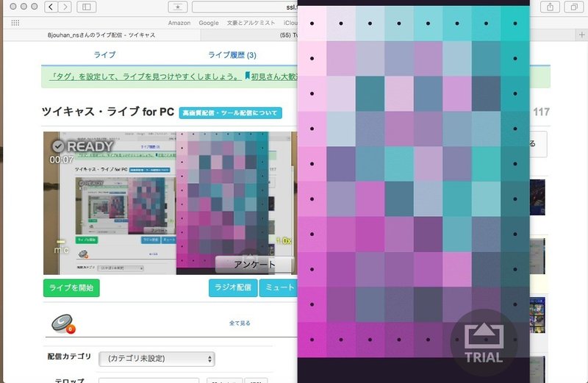Click teal tag marker beside 初見さん大歓迎
Viewport: 588px width, 383px height.
(x=247, y=76)
